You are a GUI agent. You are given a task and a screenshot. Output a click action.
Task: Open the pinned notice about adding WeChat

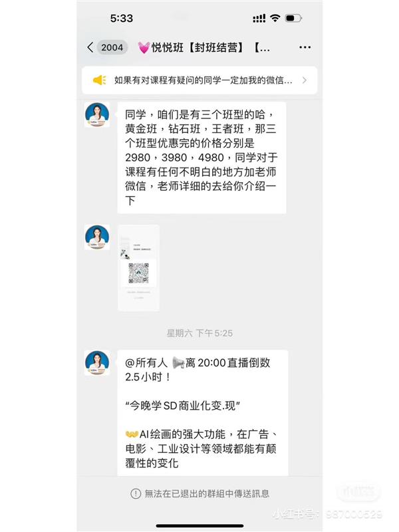[199, 80]
